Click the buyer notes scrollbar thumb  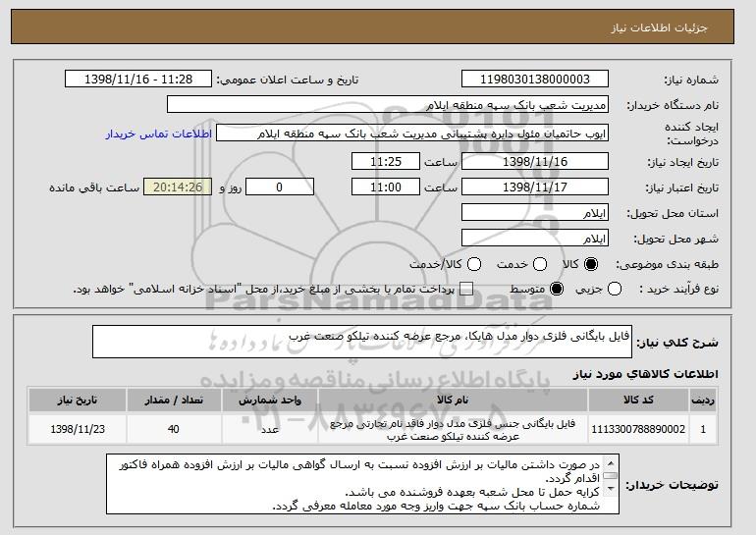[x=611, y=476]
